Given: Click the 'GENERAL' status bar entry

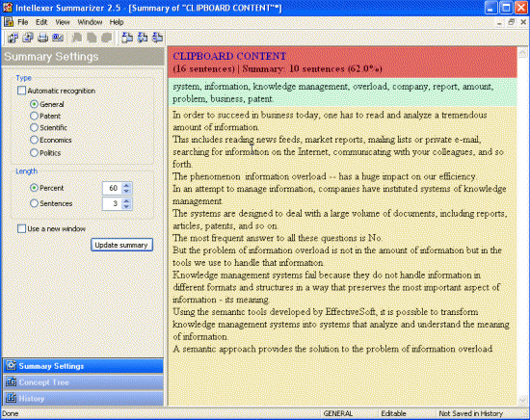Looking at the screenshot, I should tap(337, 413).
